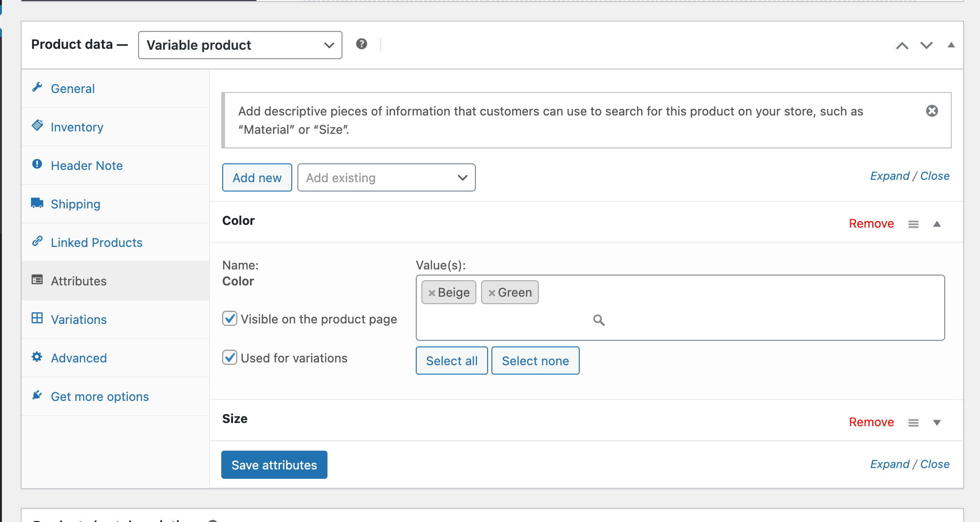Open the Add existing attribute dropdown

click(386, 178)
